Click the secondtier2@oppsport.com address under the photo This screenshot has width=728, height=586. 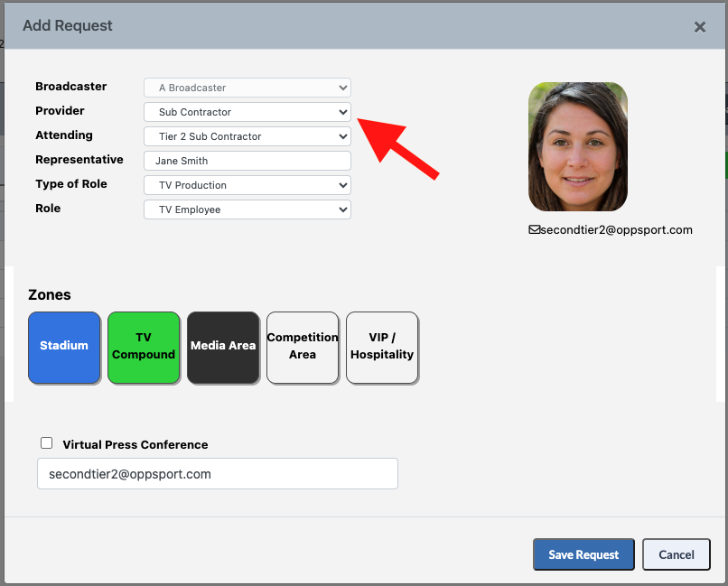[x=617, y=229]
